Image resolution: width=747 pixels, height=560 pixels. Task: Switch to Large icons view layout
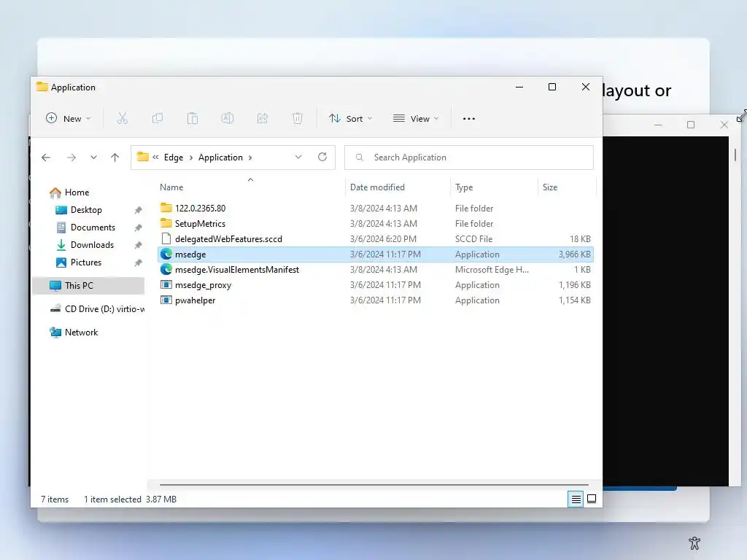coord(592,499)
